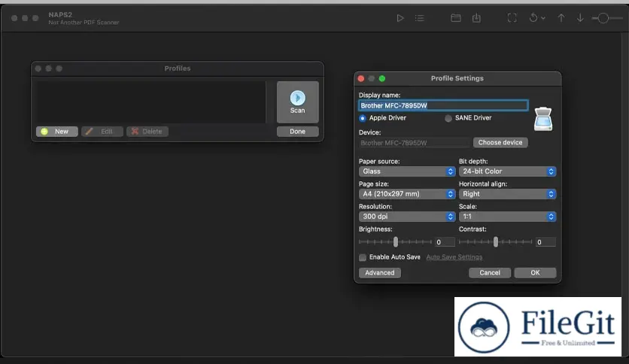Click the view/crop frame icon in toolbar
The height and width of the screenshot is (364, 629).
click(x=512, y=18)
